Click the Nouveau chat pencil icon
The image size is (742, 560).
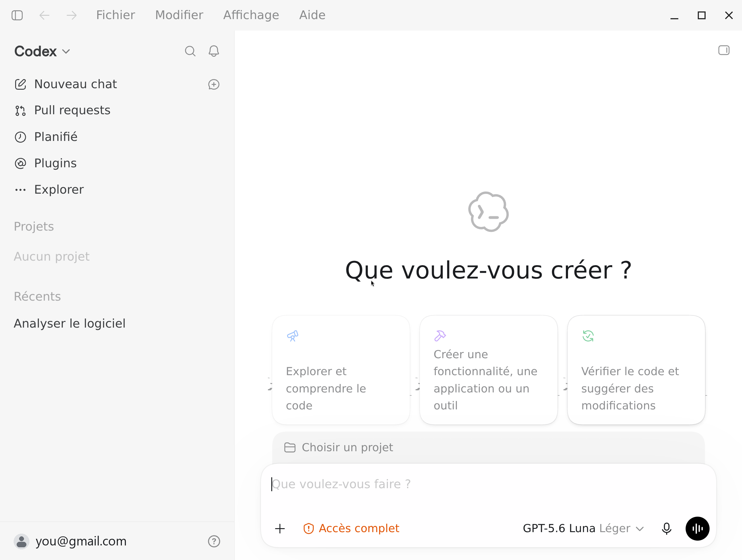click(x=21, y=84)
